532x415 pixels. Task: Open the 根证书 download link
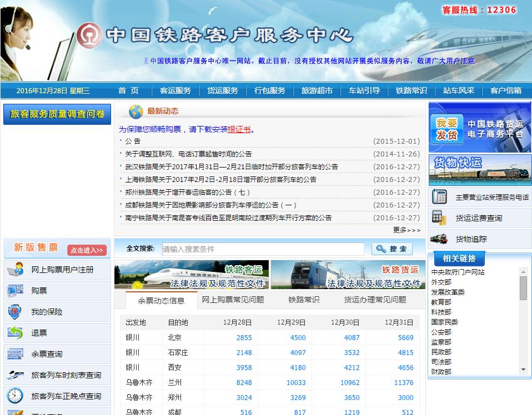point(239,129)
